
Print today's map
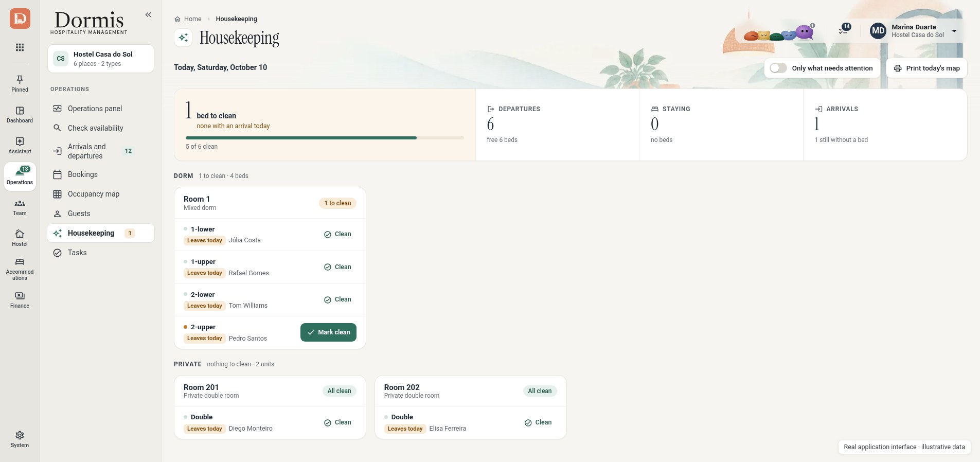(926, 68)
